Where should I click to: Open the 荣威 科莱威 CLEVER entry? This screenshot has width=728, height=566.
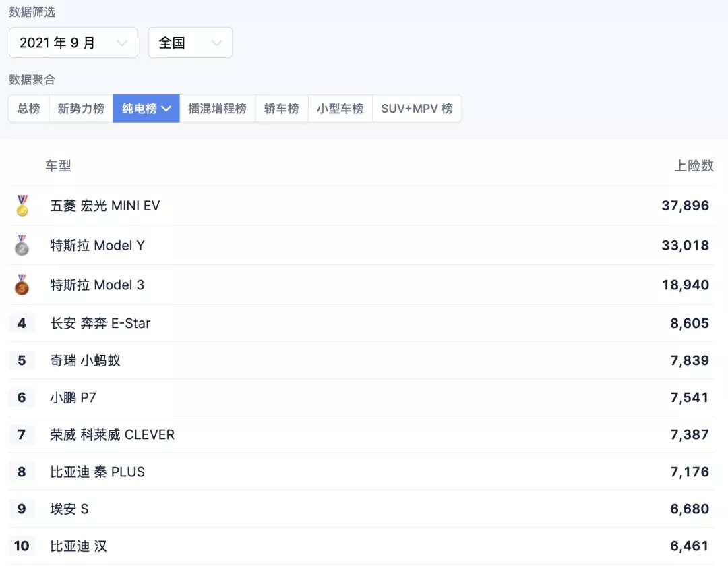point(361,434)
